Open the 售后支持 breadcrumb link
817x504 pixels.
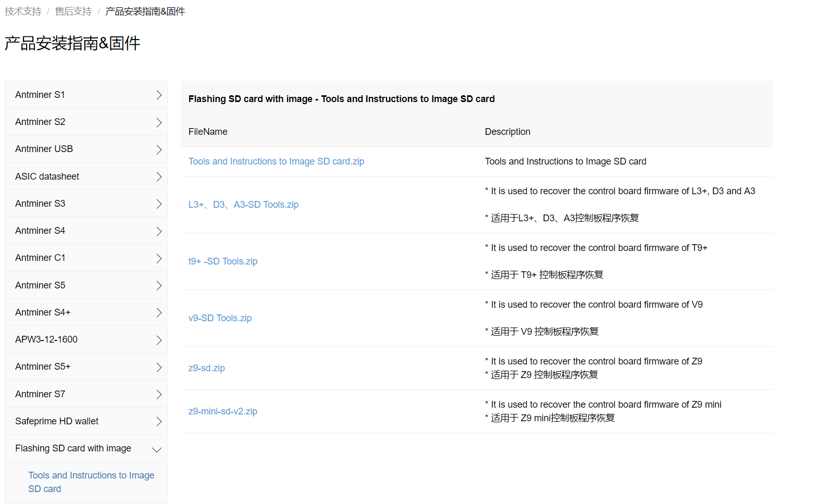[73, 10]
